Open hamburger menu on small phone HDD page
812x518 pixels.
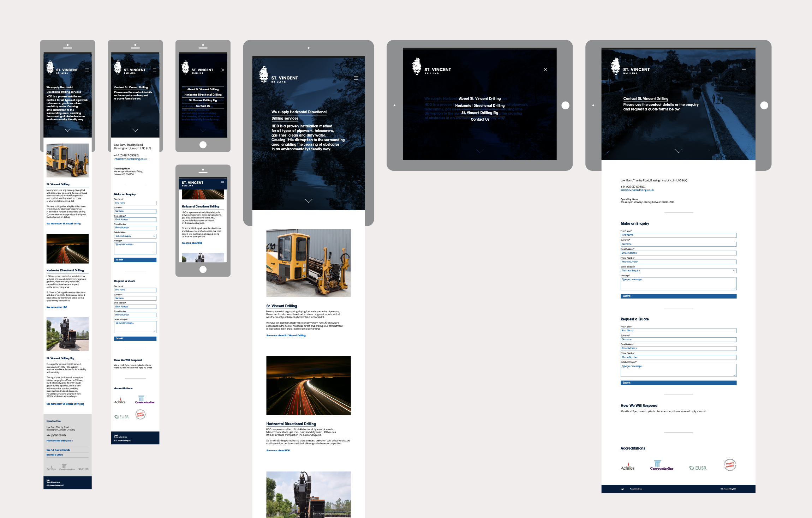coord(222,183)
